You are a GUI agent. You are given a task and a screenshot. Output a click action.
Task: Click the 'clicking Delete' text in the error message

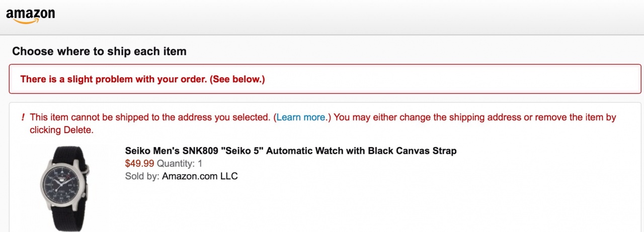click(61, 130)
